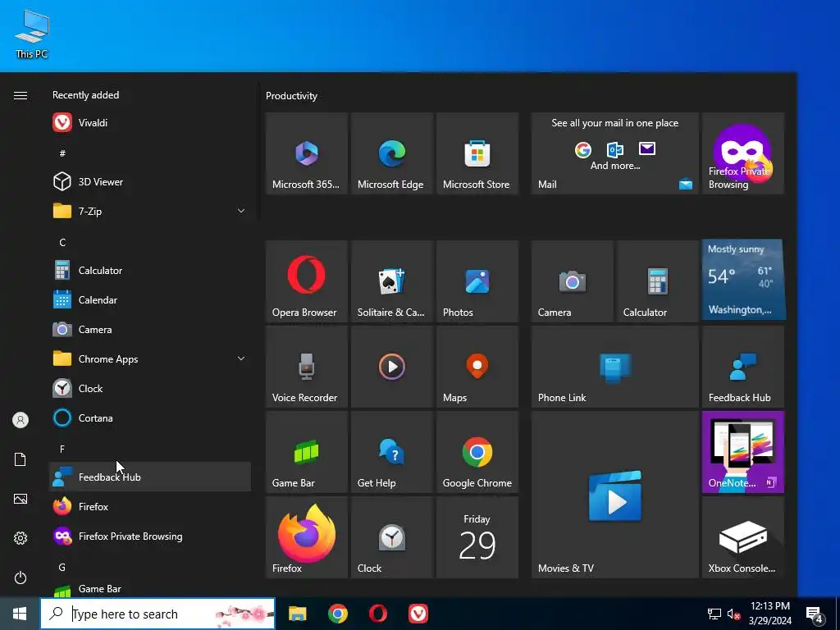Open Feedback Hub in the app list

tap(150, 477)
